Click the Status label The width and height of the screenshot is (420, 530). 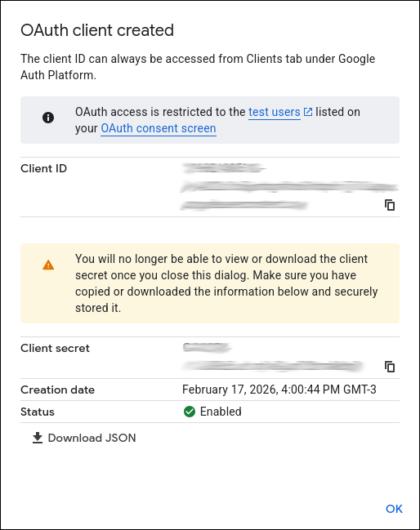click(38, 412)
